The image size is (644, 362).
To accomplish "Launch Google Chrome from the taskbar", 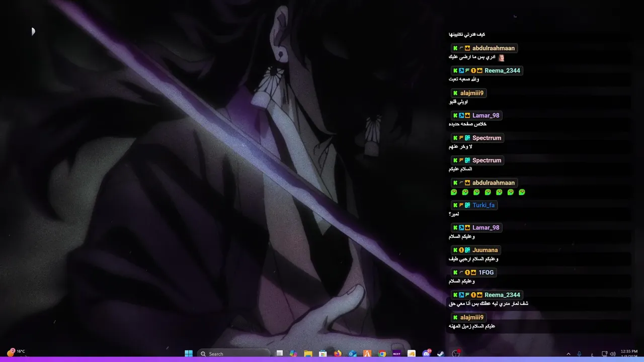I will point(382,353).
